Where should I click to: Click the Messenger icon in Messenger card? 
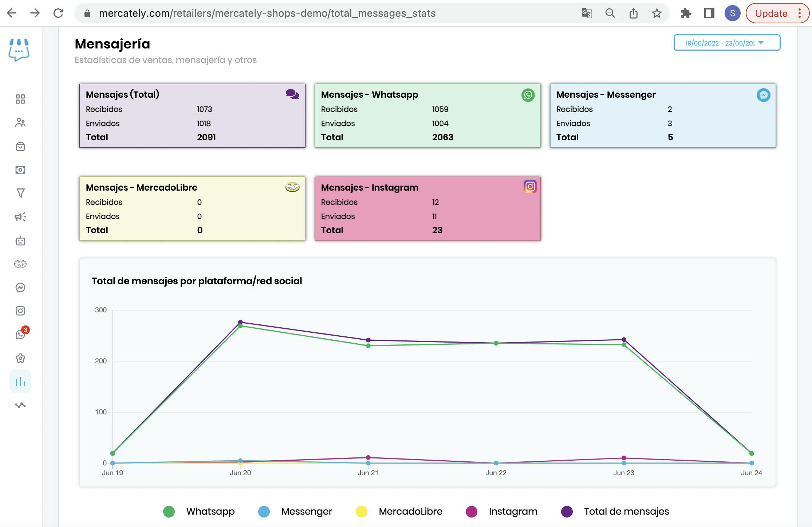[x=763, y=95]
